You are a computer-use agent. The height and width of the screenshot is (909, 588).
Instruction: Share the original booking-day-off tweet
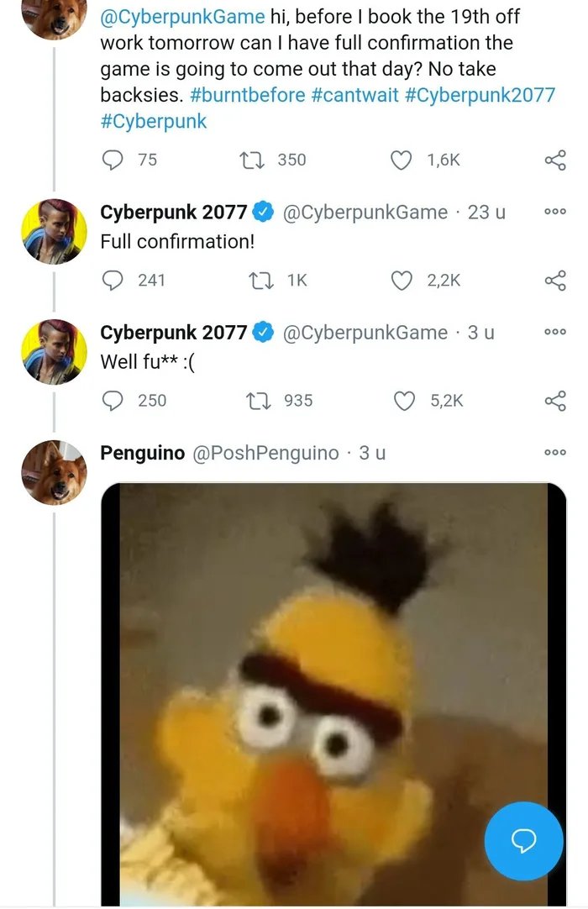(x=555, y=160)
